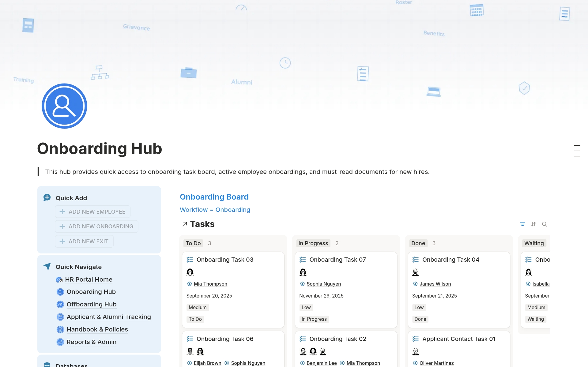Viewport: 588px width, 367px height.
Task: Open the Tasks database title
Action: pyautogui.click(x=202, y=224)
